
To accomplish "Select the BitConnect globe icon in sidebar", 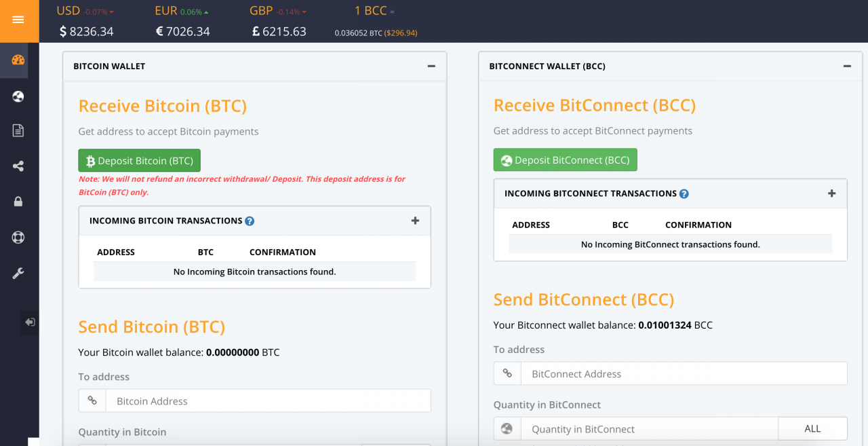I will (x=18, y=96).
